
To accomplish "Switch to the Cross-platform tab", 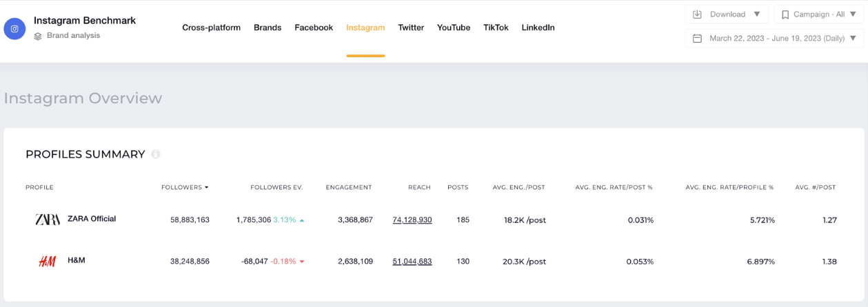I will pos(211,28).
